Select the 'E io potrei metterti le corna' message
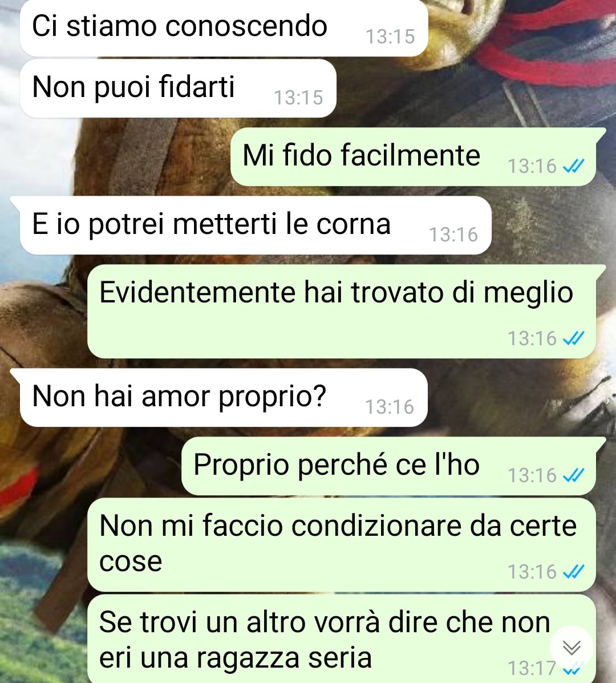The width and height of the screenshot is (616, 683). coord(256,225)
